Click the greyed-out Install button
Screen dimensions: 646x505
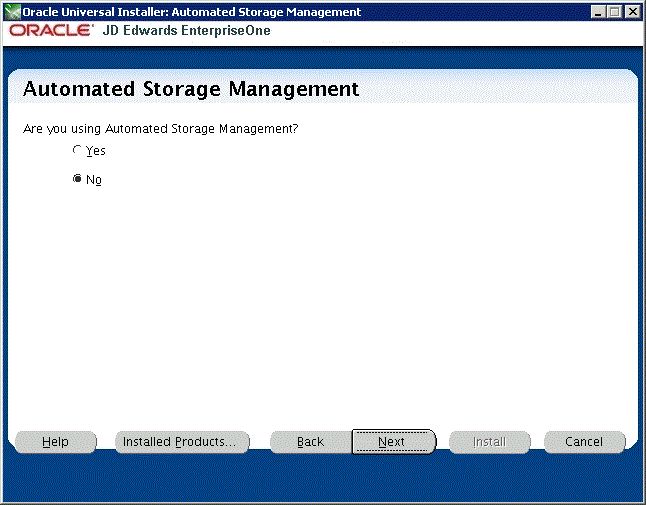tap(489, 442)
